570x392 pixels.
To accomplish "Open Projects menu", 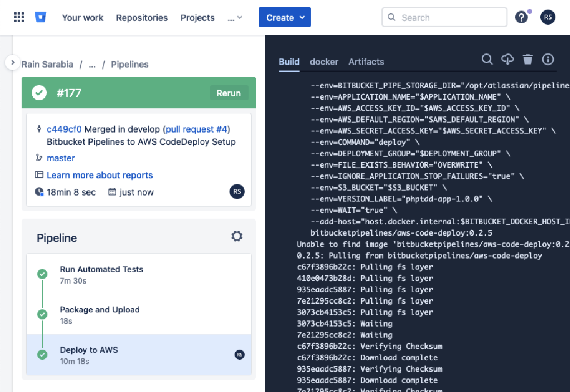I will 197,18.
